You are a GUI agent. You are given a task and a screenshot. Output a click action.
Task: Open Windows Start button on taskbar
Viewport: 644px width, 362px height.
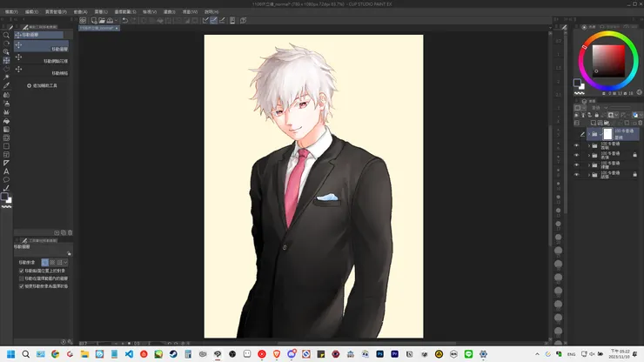(10, 354)
